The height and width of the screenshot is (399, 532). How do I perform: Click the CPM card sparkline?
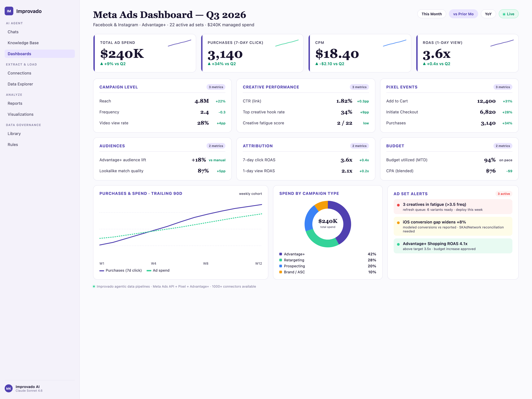coord(395,43)
